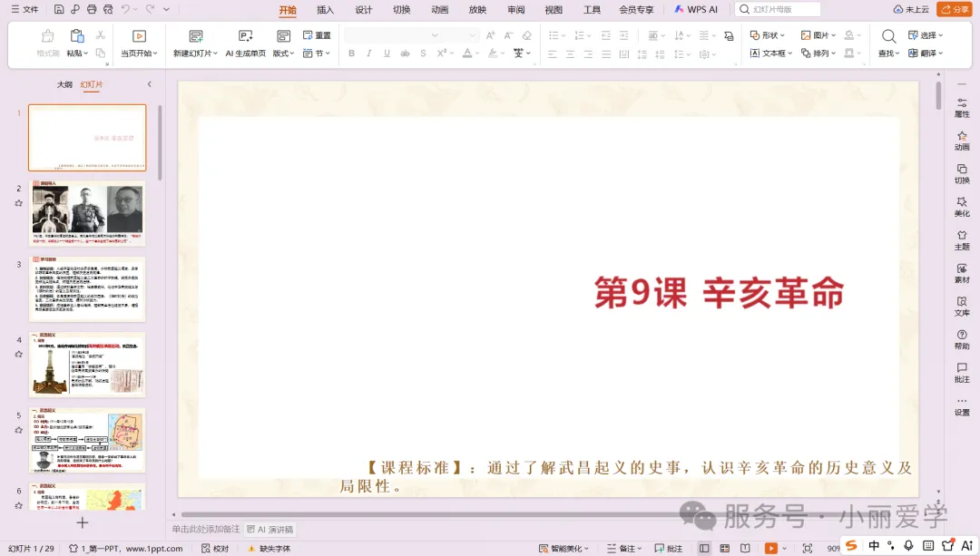The height and width of the screenshot is (556, 980).
Task: Open the 动画 ribbon tab
Action: 439,10
